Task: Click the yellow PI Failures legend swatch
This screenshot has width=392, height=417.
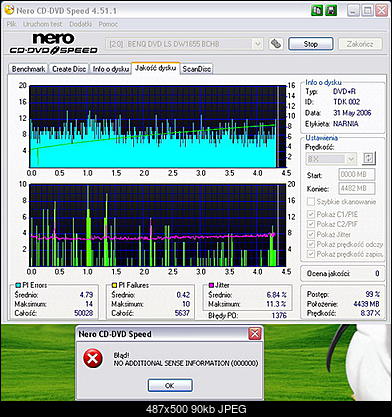Action: click(114, 285)
